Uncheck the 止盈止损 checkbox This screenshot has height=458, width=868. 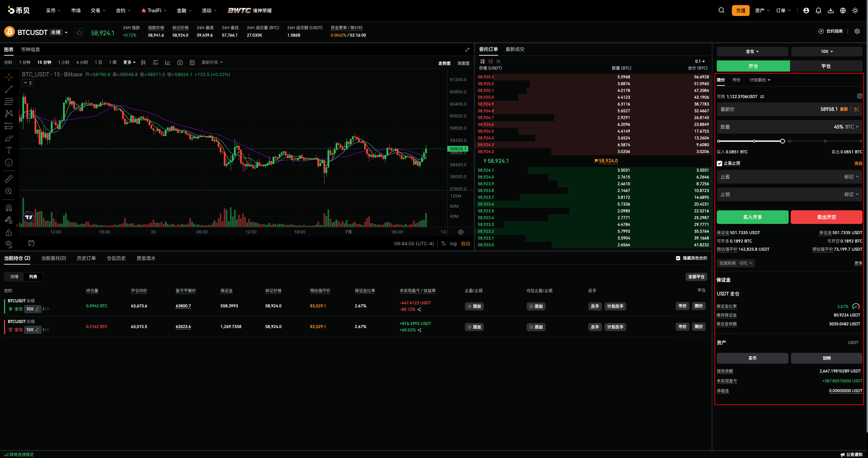(x=719, y=164)
